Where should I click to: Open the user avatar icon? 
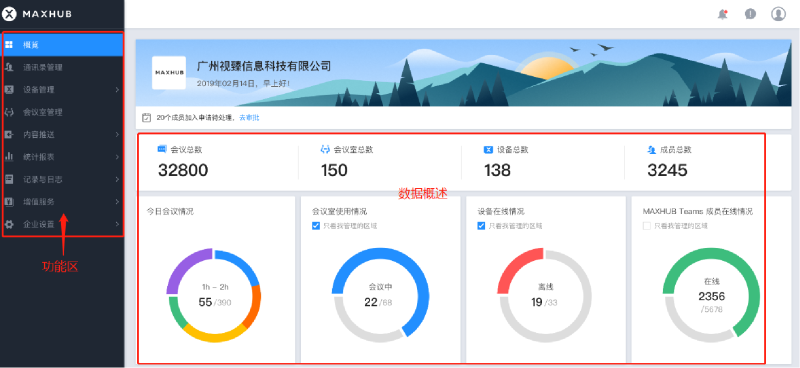pyautogui.click(x=778, y=14)
